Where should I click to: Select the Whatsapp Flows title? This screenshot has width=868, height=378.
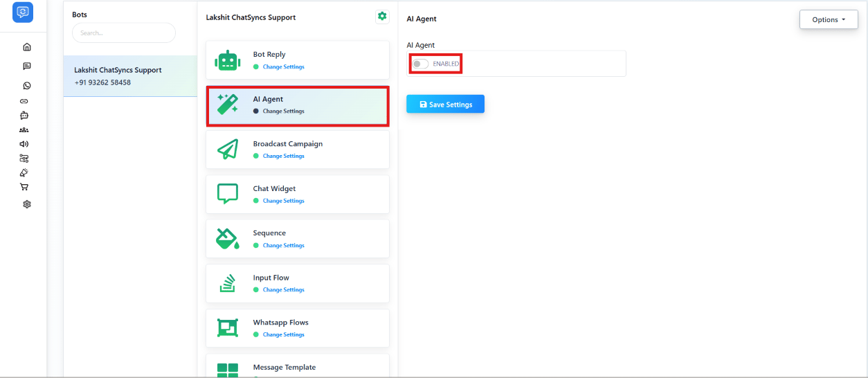click(280, 323)
